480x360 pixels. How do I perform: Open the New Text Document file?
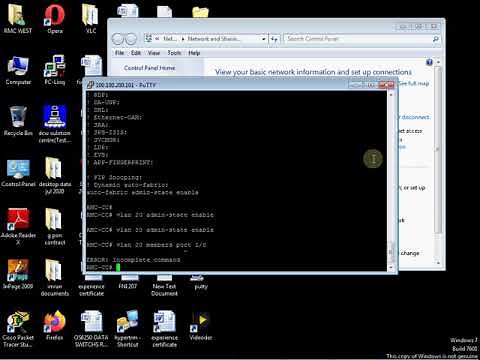coord(164,286)
